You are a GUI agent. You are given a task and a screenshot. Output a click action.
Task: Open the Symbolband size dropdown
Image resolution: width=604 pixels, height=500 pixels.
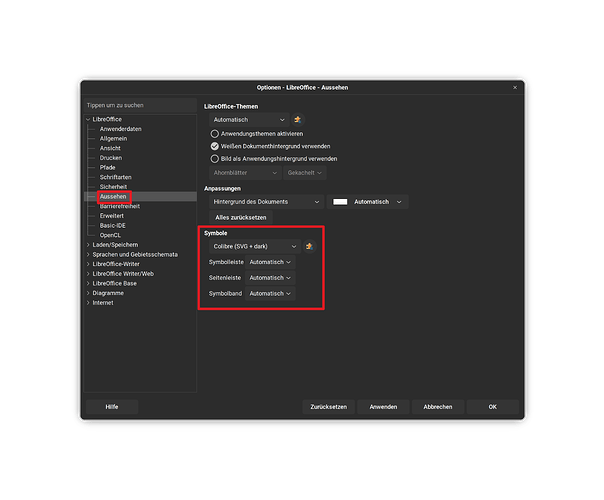tap(270, 294)
